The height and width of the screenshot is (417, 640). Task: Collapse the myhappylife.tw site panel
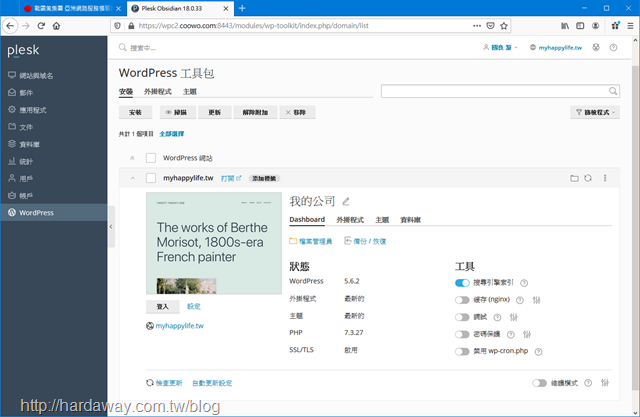click(132, 178)
